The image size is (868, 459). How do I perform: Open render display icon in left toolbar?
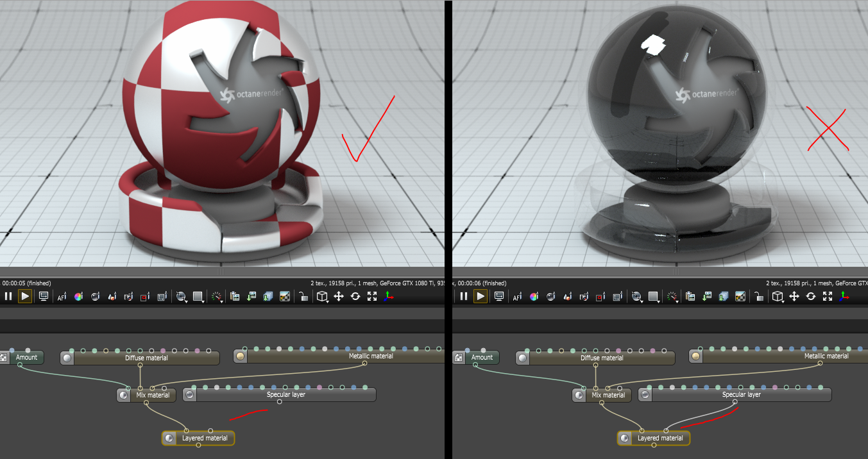tap(44, 296)
